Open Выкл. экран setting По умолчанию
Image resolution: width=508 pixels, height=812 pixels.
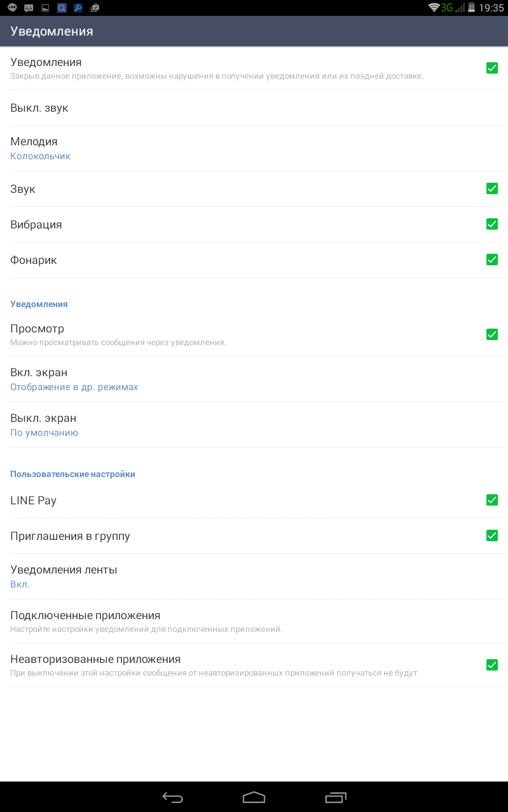(254, 425)
